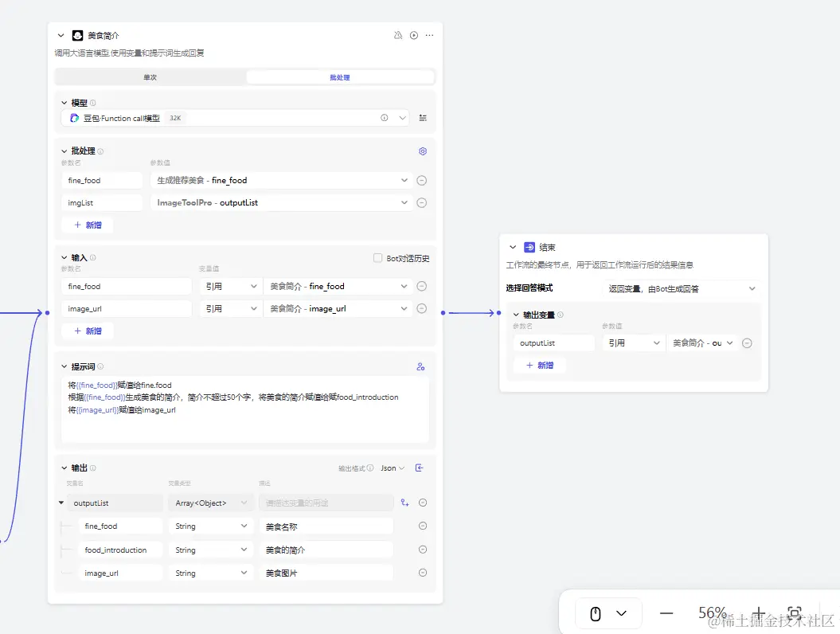The image size is (840, 634).
Task: Collapse the 美食简介 node card
Action: 61,35
